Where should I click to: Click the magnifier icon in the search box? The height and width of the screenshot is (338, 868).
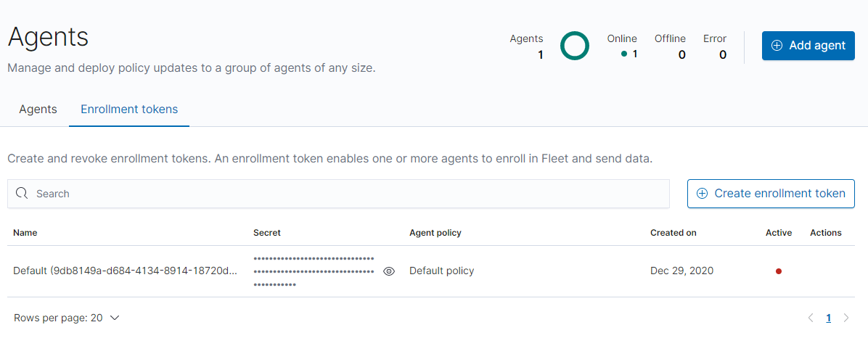click(22, 194)
